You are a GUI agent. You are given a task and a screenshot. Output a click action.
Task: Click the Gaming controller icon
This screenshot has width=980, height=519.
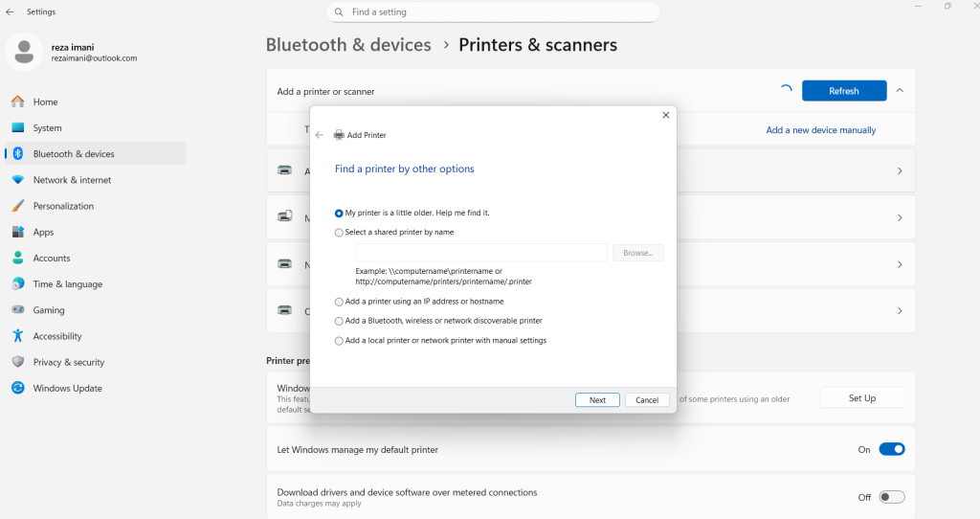coord(18,309)
